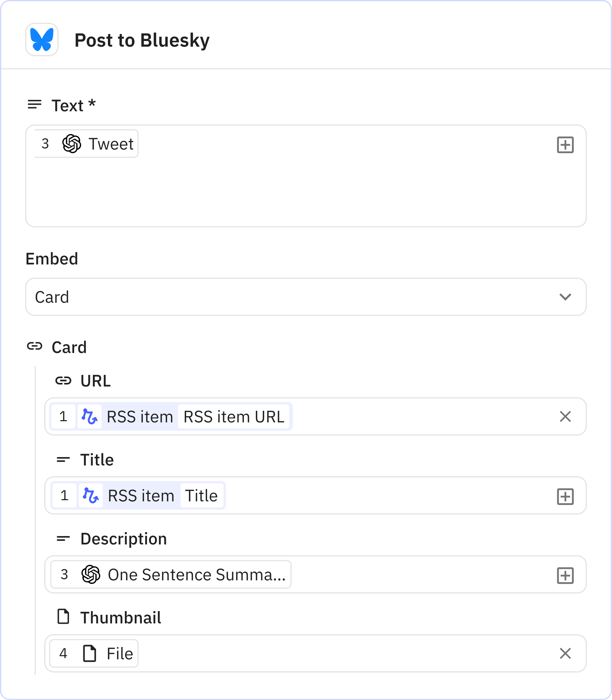Select the RSS item Title chip
This screenshot has height=700, width=612.
[201, 496]
